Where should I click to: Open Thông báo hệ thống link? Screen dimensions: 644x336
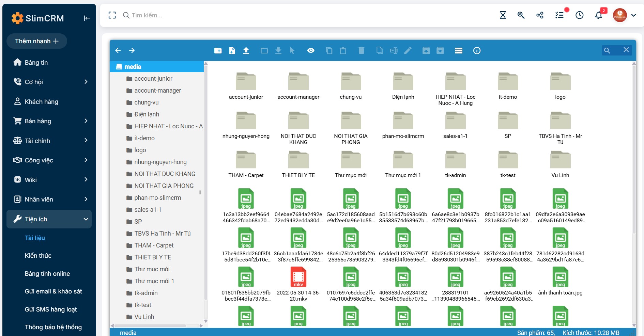[53, 327]
